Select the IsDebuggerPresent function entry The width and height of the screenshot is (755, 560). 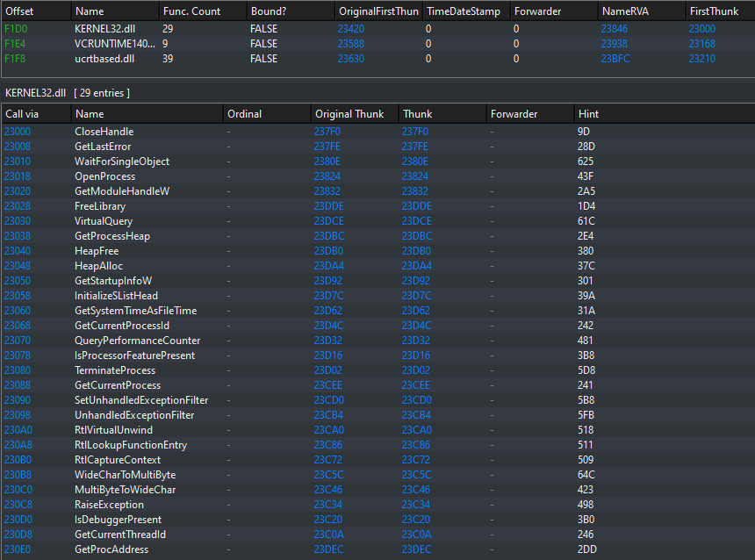pos(118,520)
